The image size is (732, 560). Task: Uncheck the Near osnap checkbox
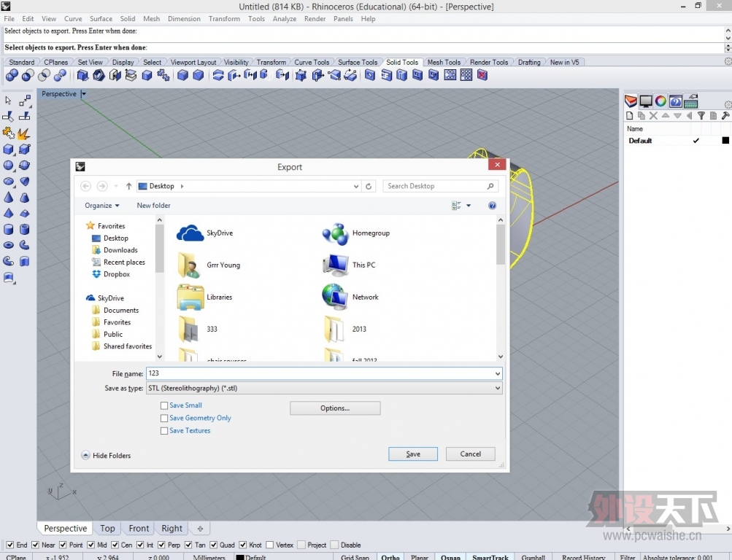35,545
